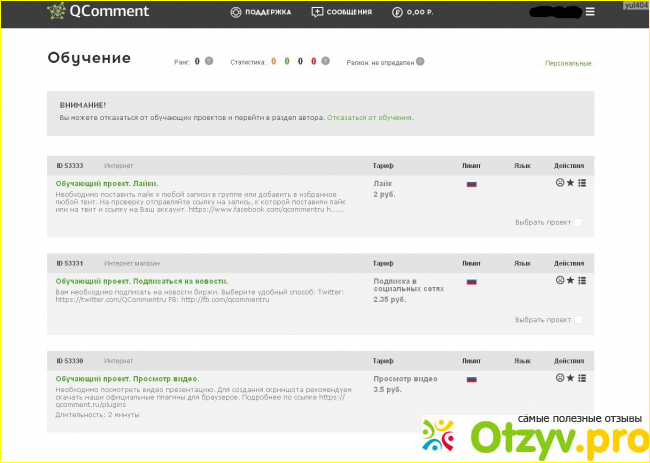Check Выбрать проект for Лайки project
The height and width of the screenshot is (463, 650).
coord(578,222)
